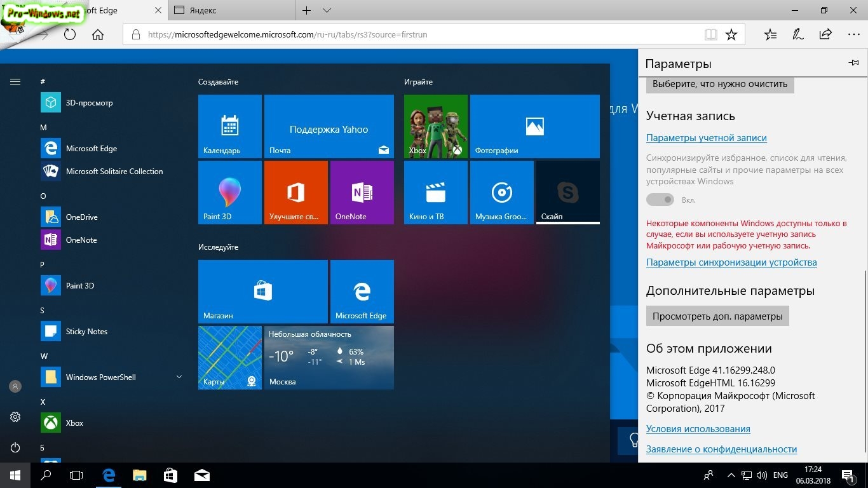Open the web notes pen tool
868x488 pixels.
[x=798, y=34]
